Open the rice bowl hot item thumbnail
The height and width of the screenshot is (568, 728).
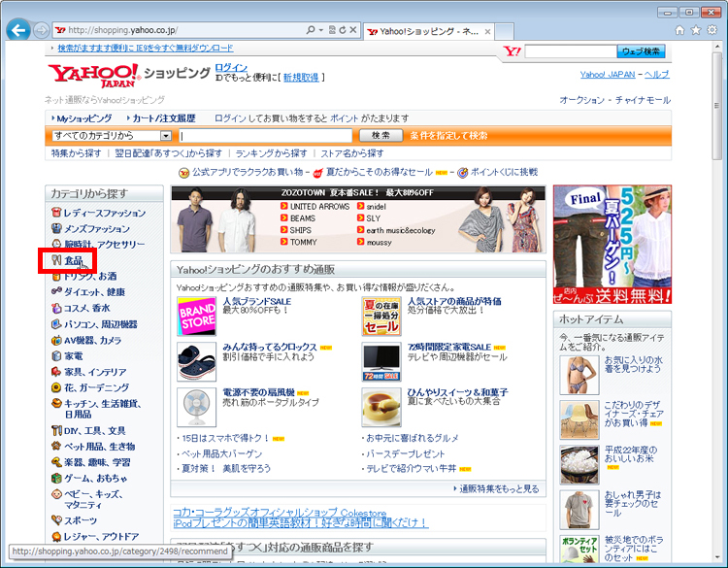click(579, 465)
